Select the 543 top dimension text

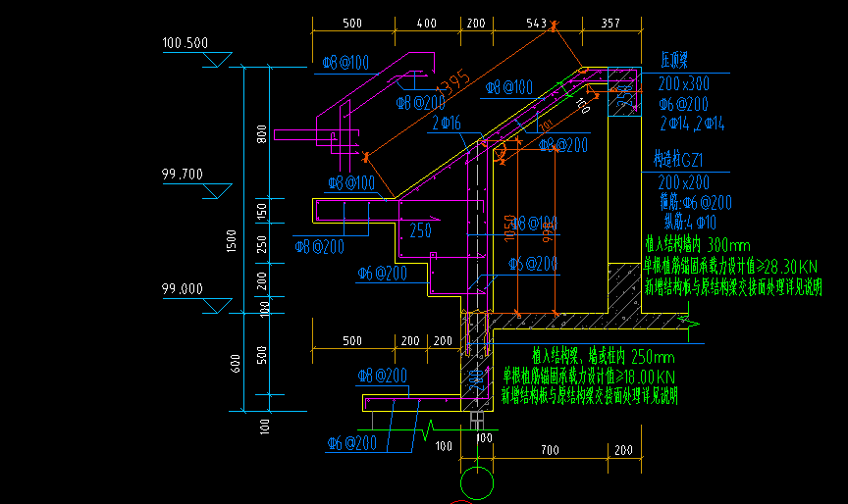pos(536,22)
